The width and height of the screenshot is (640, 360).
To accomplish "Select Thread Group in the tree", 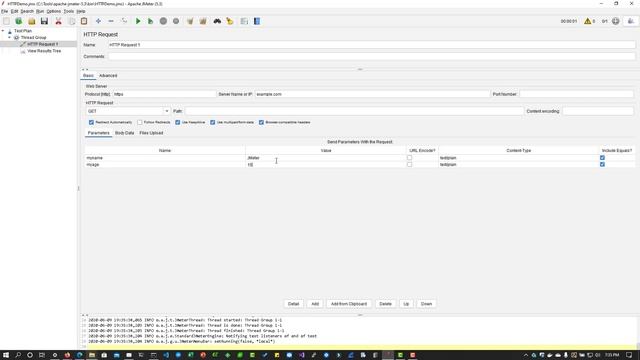I will [33, 38].
